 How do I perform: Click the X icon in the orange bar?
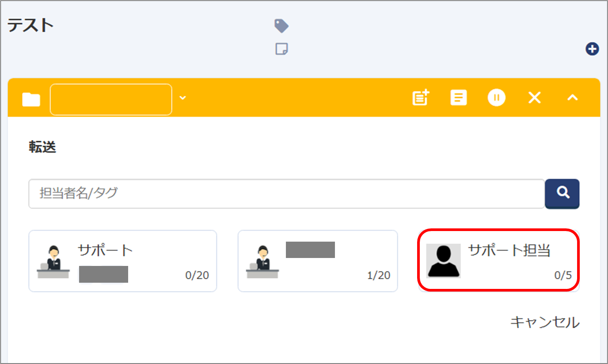pyautogui.click(x=535, y=98)
